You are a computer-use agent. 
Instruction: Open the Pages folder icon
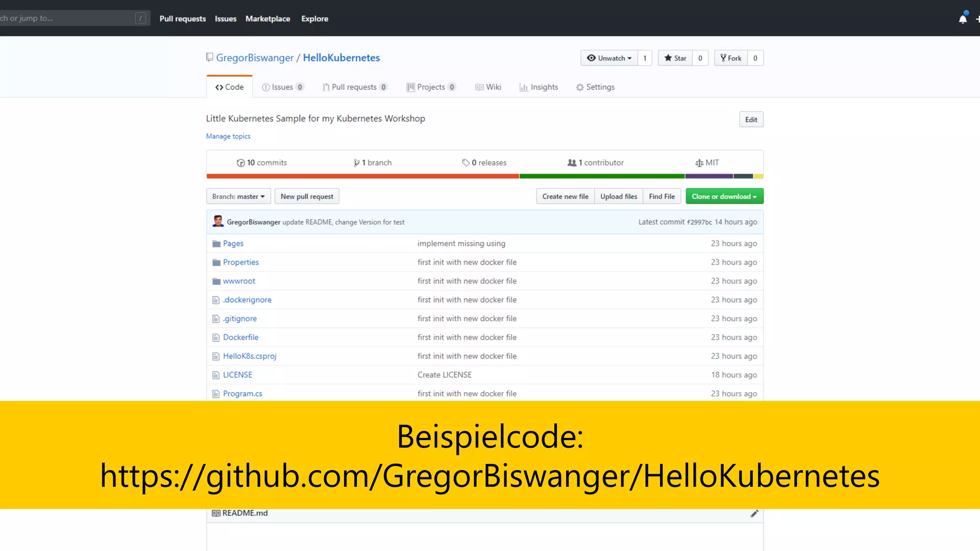tap(216, 243)
